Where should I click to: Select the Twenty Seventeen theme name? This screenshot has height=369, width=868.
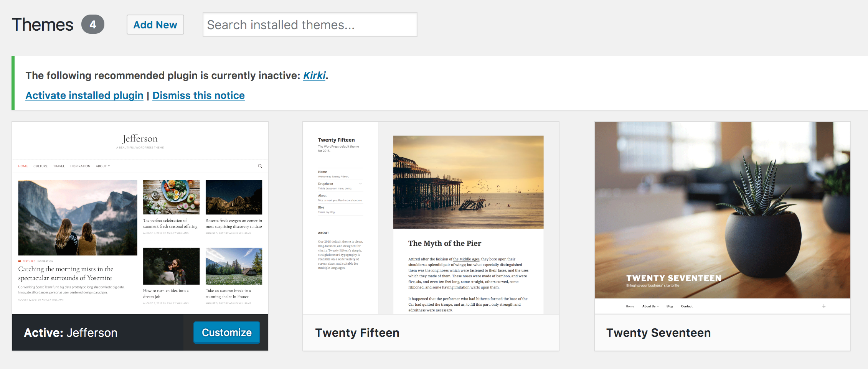click(x=658, y=333)
